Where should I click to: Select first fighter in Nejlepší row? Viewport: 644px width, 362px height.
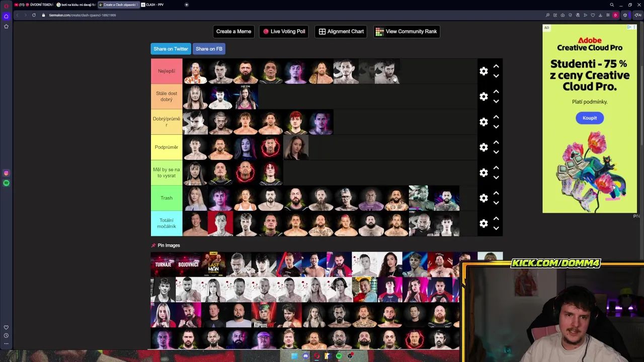click(195, 71)
